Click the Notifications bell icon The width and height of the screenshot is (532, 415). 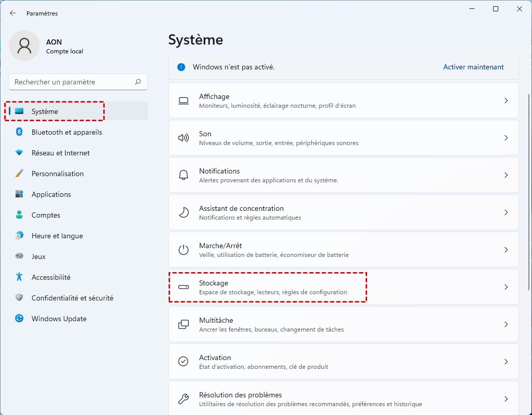tap(184, 175)
